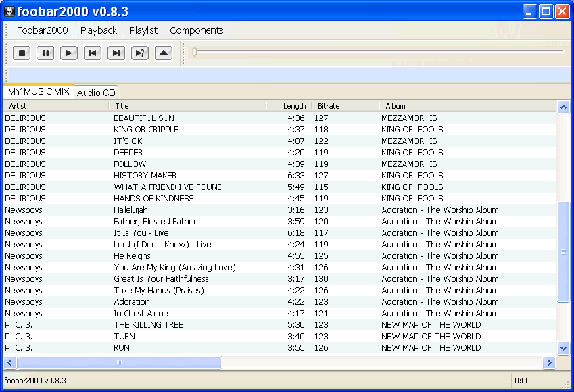Sort playlist by Title column header
The height and width of the screenshot is (392, 574).
(x=187, y=106)
